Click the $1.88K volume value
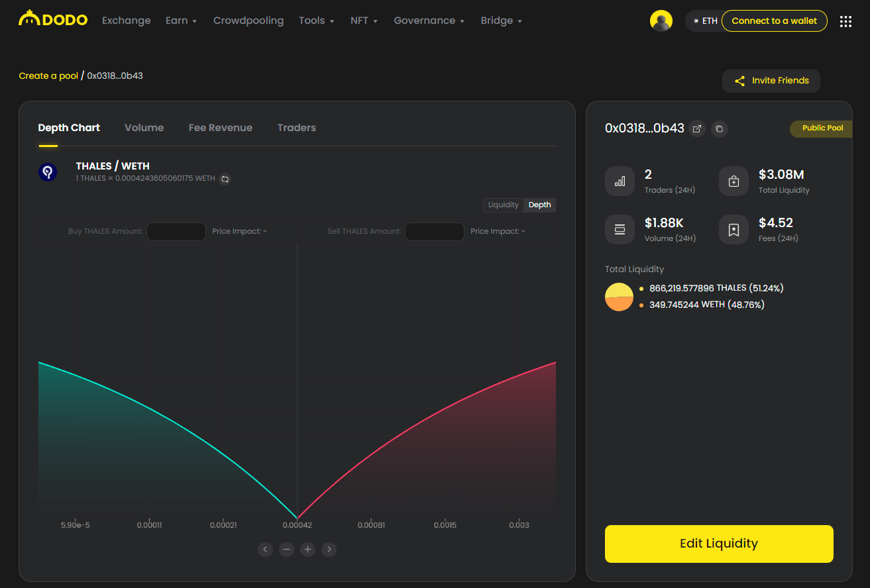Screen dimensions: 870x588 click(x=664, y=222)
